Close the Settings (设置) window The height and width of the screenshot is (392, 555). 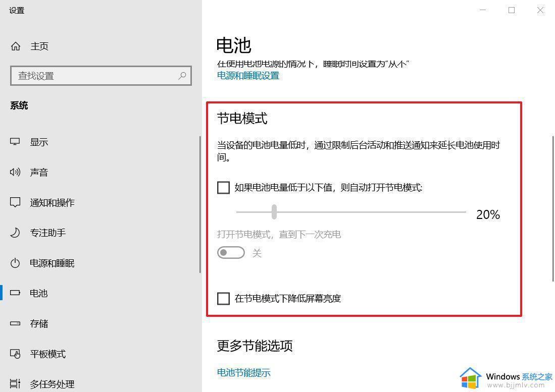[x=540, y=10]
